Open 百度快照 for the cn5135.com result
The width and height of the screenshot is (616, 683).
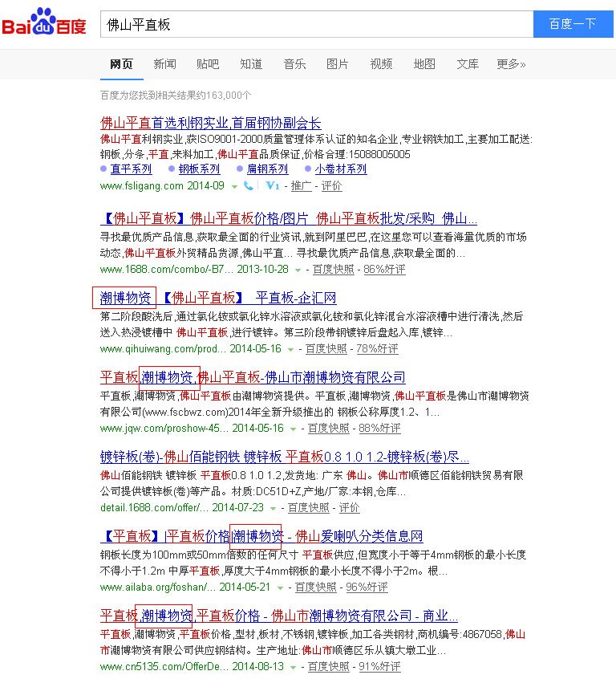coord(329,666)
